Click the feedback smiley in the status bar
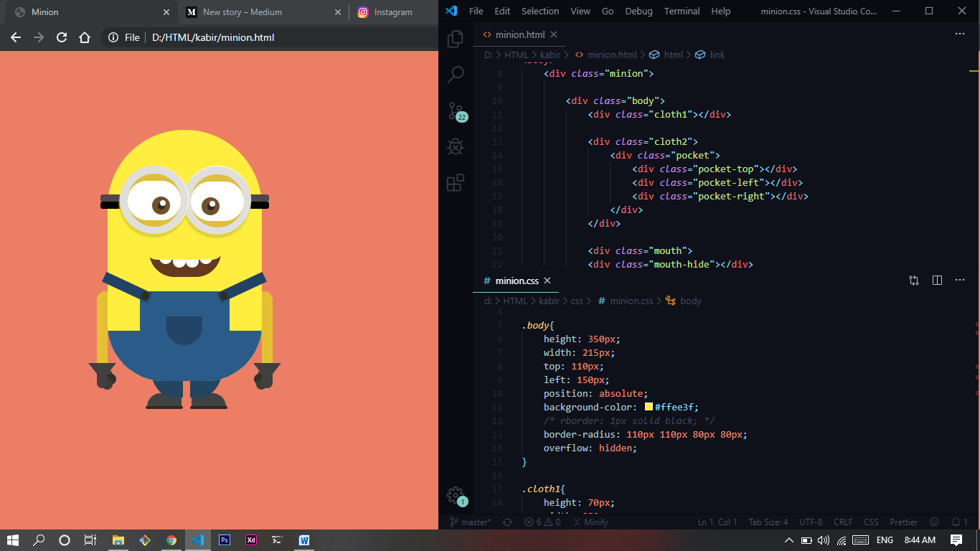980x551 pixels. tap(934, 522)
